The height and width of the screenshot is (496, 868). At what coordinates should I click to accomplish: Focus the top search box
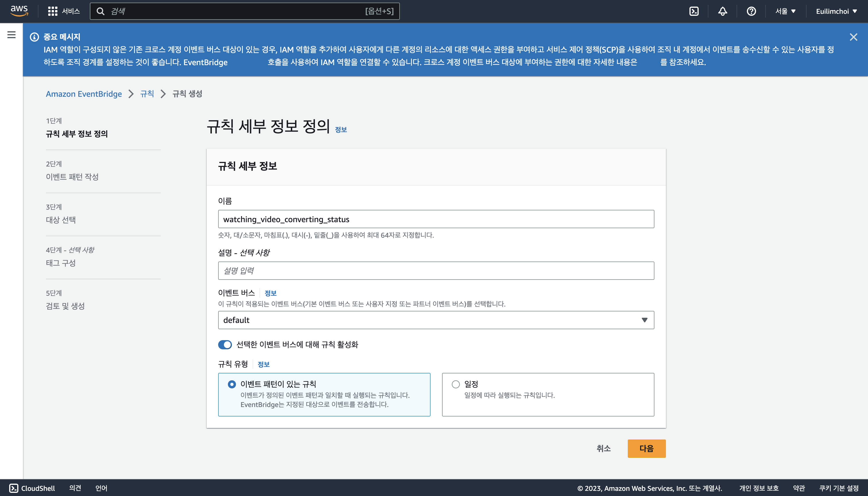(x=245, y=11)
